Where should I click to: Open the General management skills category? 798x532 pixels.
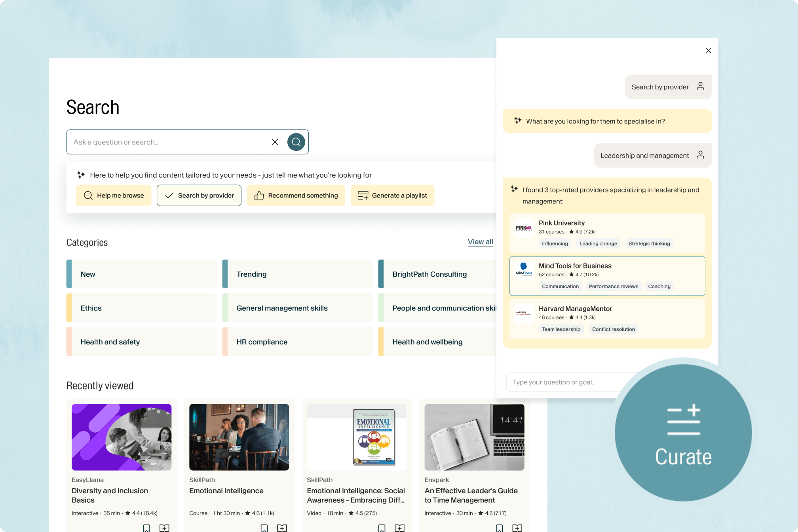(298, 308)
